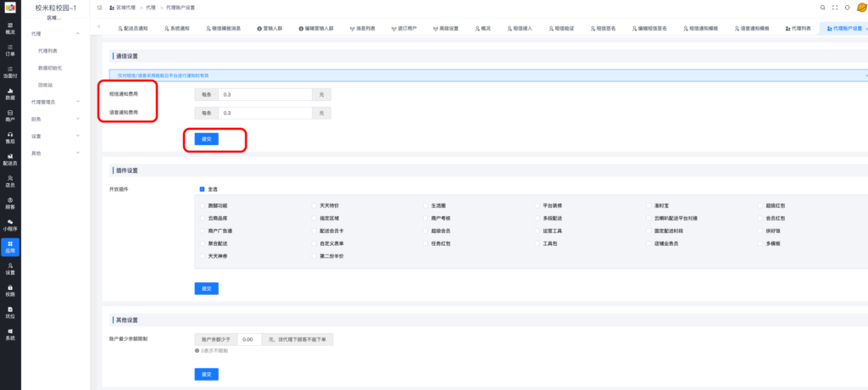This screenshot has width=868, height=390.
Task: Click the 短信通知费用 input field
Action: click(264, 95)
